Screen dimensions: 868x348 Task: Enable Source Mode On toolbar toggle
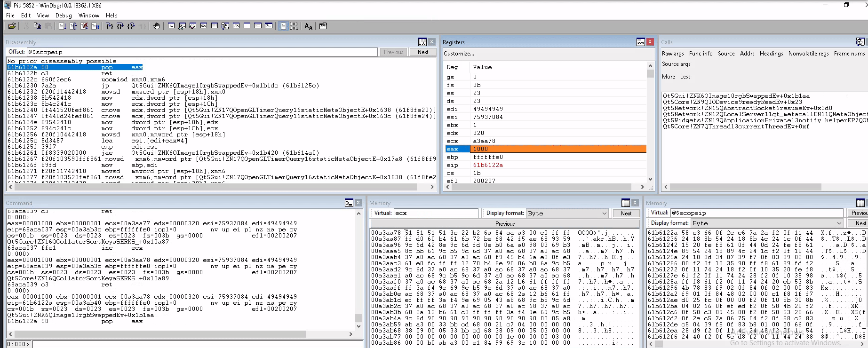pyautogui.click(x=283, y=26)
